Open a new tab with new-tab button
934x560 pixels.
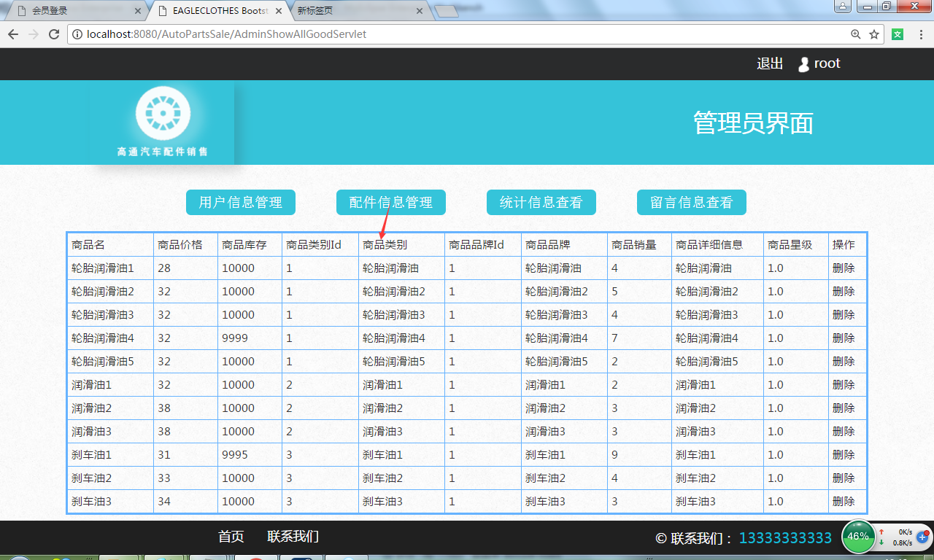coord(446,11)
